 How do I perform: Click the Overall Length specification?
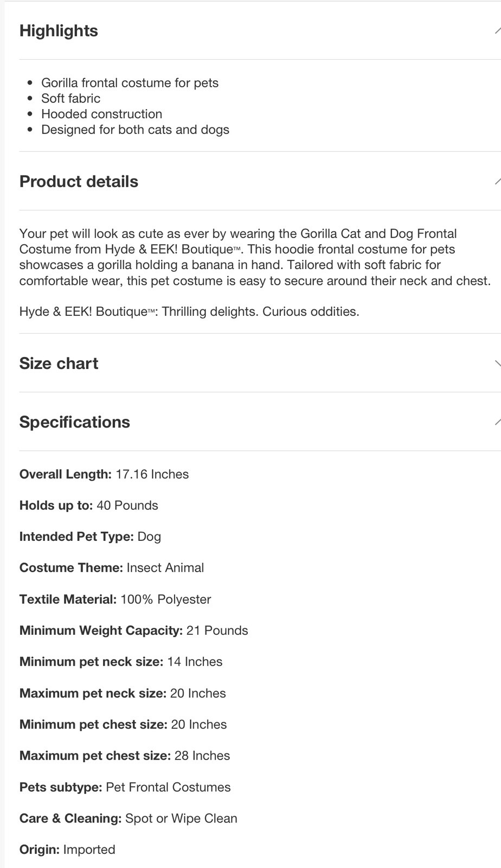coord(104,474)
